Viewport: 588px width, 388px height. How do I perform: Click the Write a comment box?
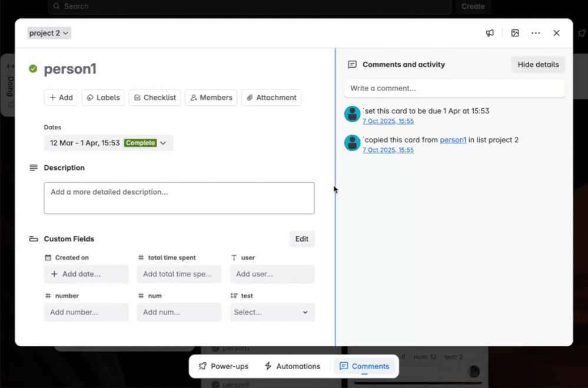coord(454,88)
